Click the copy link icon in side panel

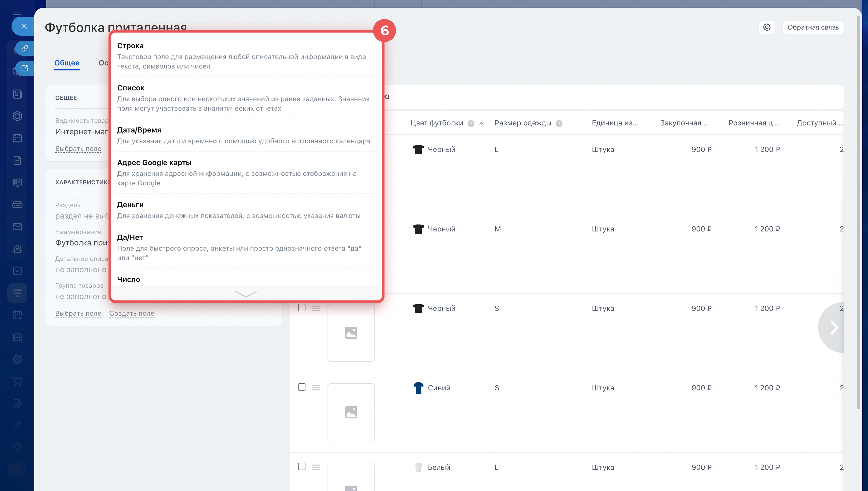click(25, 48)
